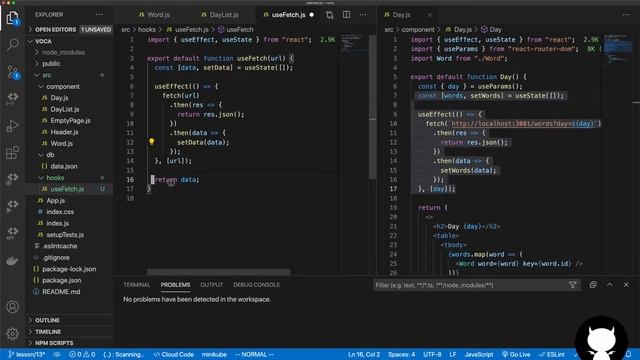Screen dimensions: 640x360
Task: Open EmptyPage.js in the explorer
Action: click(x=69, y=121)
